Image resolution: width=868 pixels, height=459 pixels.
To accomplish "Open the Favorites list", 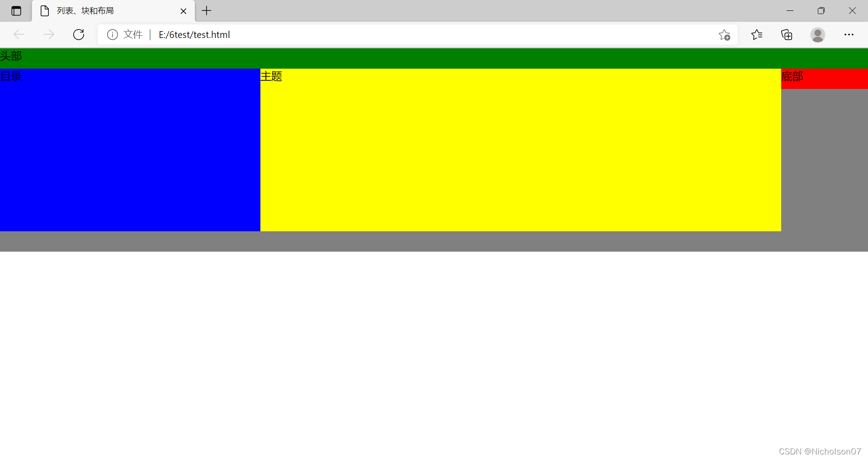I will [757, 34].
